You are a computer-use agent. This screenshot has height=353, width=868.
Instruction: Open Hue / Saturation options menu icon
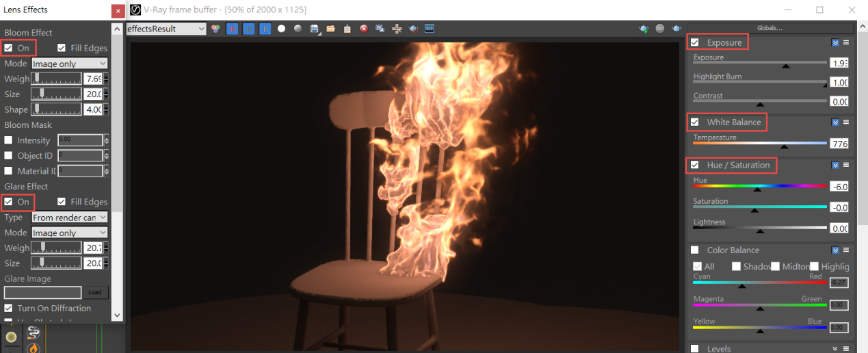click(x=846, y=165)
